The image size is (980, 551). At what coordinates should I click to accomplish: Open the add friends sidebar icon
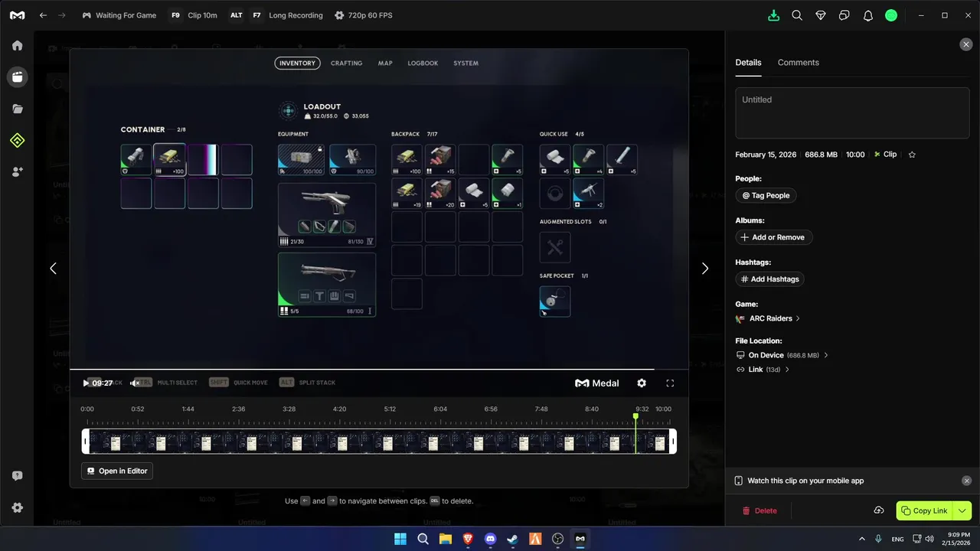pos(17,172)
